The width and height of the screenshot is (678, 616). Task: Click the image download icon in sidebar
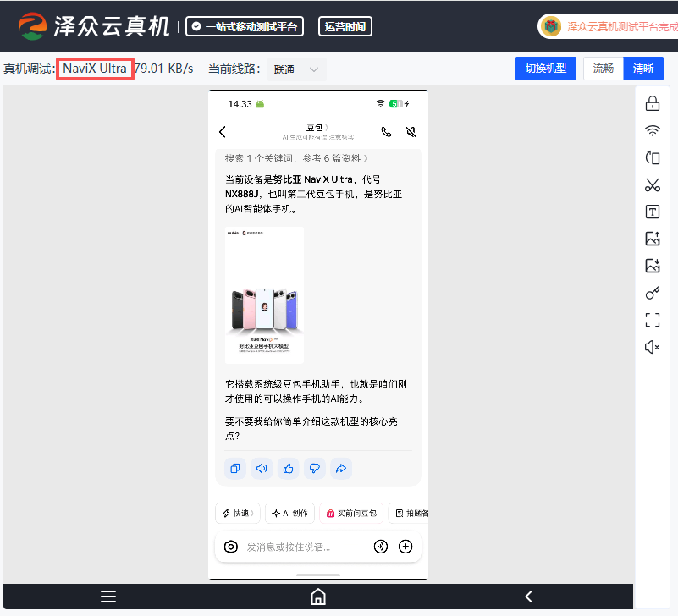click(x=652, y=266)
